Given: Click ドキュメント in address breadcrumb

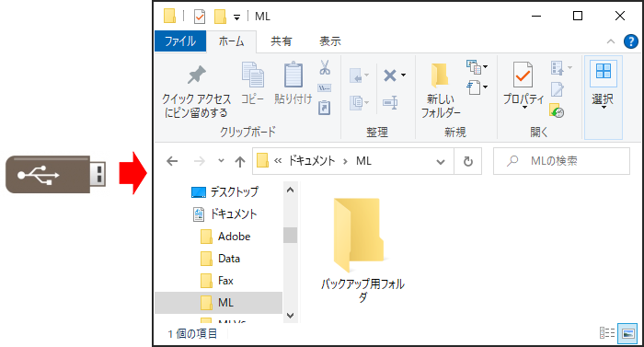Looking at the screenshot, I should point(311,161).
